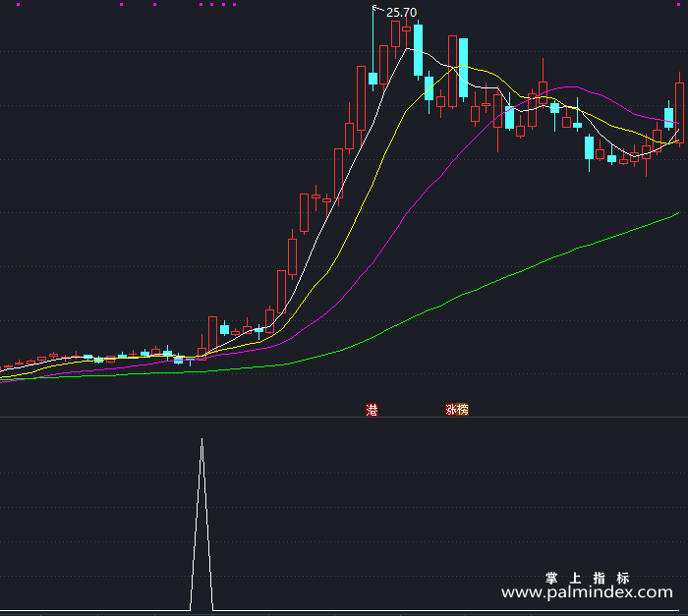Click the 涨榜 badge below the chart
This screenshot has width=688, height=616.
[x=457, y=410]
